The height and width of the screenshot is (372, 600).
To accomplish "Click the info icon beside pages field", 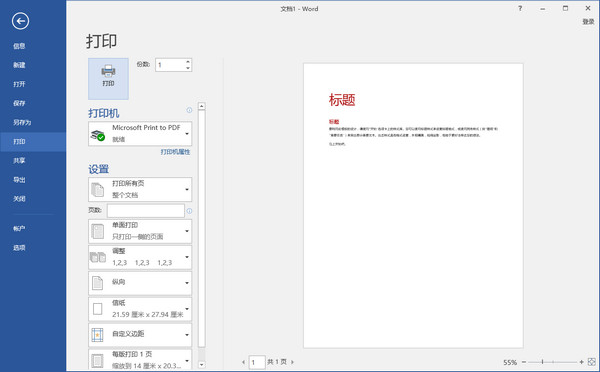I will point(189,211).
